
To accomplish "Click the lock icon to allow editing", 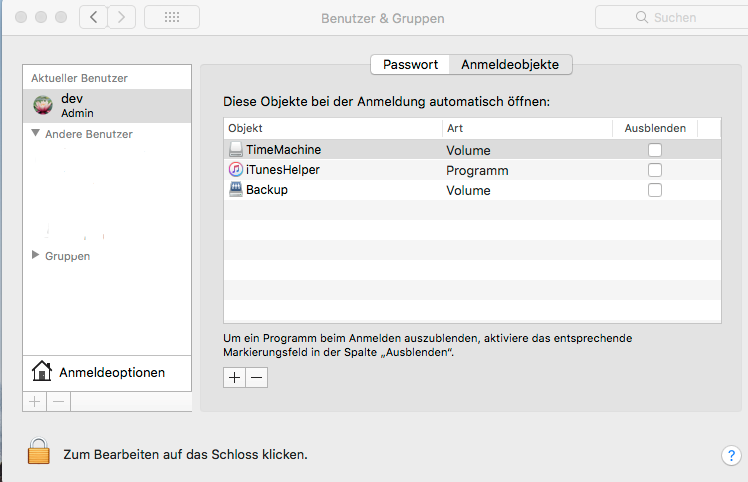I will point(38,452).
